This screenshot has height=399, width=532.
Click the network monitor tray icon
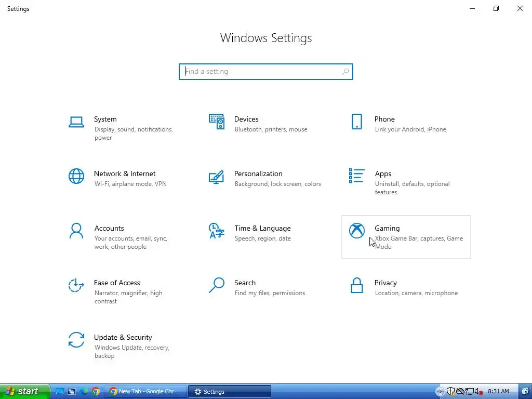470,392
